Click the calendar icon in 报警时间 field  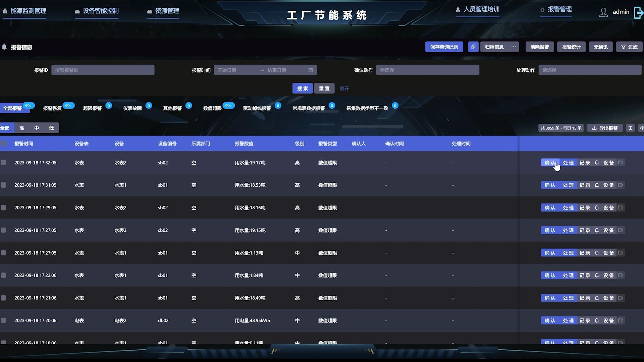(311, 70)
